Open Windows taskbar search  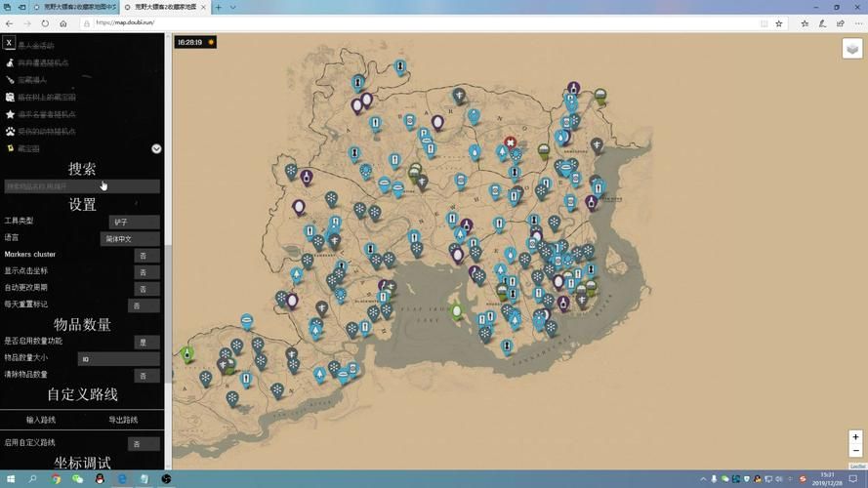click(32, 478)
